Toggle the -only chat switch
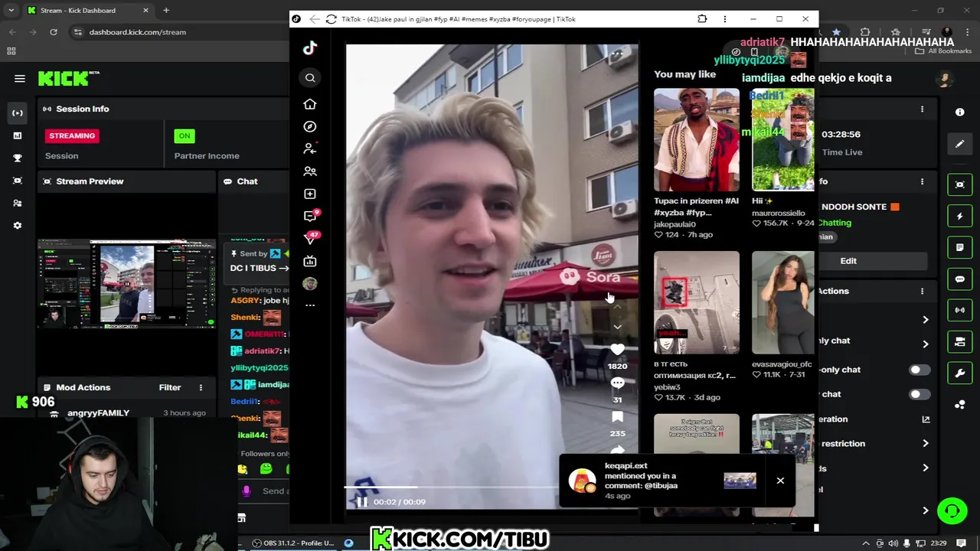The width and height of the screenshot is (980, 551). (920, 370)
